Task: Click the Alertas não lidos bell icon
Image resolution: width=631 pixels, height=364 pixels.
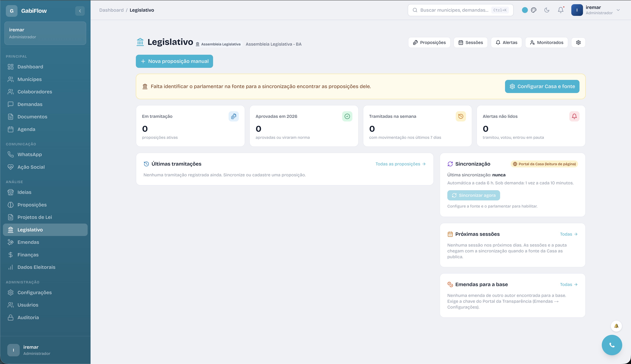Action: pyautogui.click(x=574, y=116)
